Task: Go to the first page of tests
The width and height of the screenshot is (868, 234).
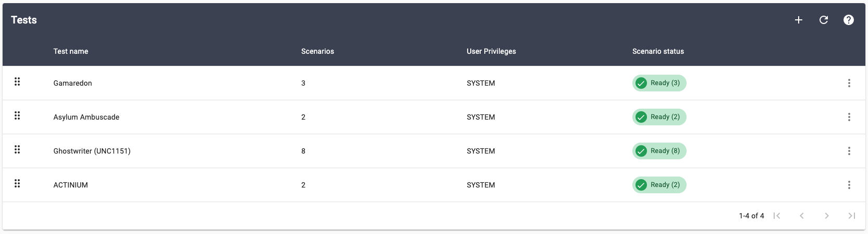Action: point(777,216)
